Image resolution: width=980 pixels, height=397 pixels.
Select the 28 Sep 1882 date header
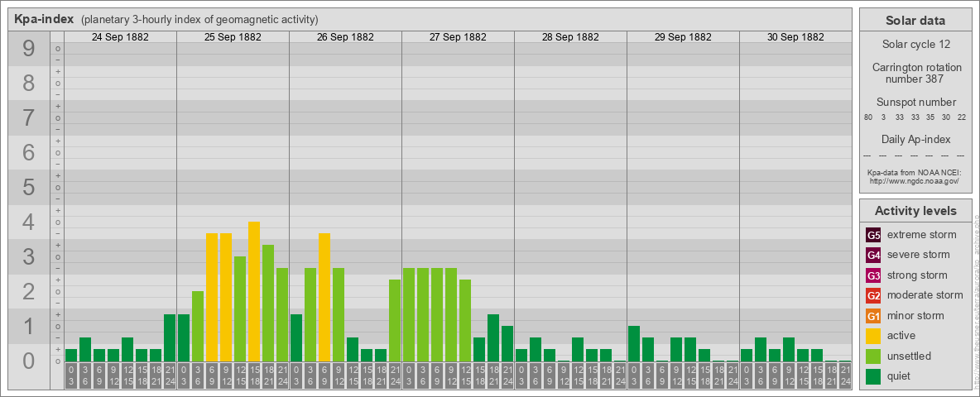(570, 37)
